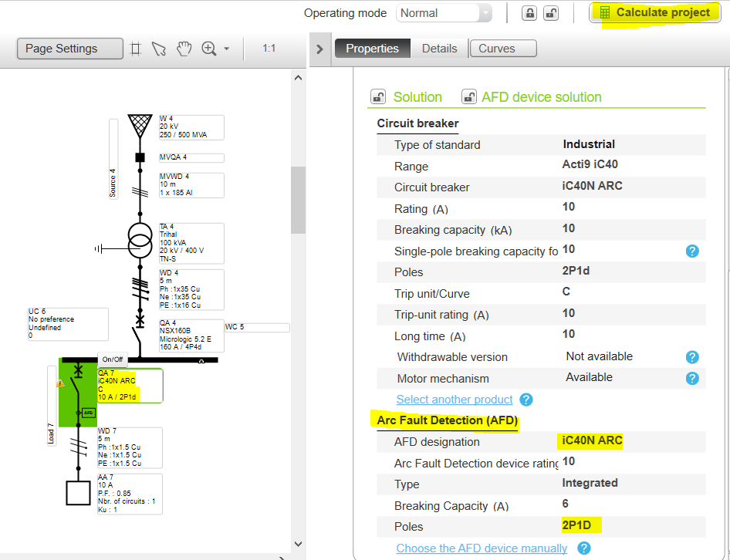Click the Calculate project button

[x=655, y=12]
